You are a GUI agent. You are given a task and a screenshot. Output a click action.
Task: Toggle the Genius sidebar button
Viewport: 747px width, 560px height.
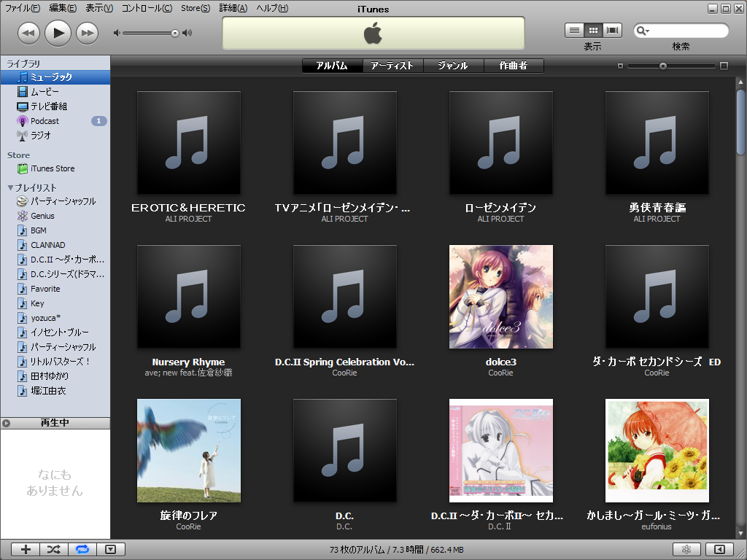coord(719,550)
